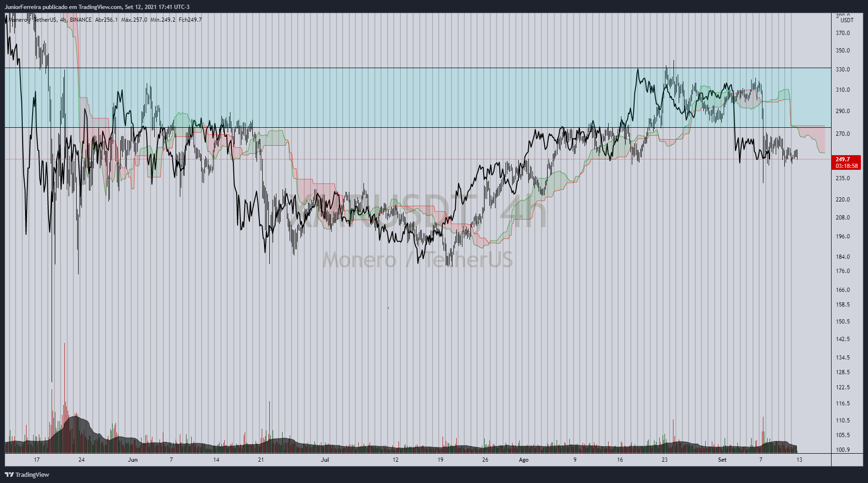This screenshot has width=868, height=483.
Task: Click the red 249.7 current price label
Action: click(842, 159)
